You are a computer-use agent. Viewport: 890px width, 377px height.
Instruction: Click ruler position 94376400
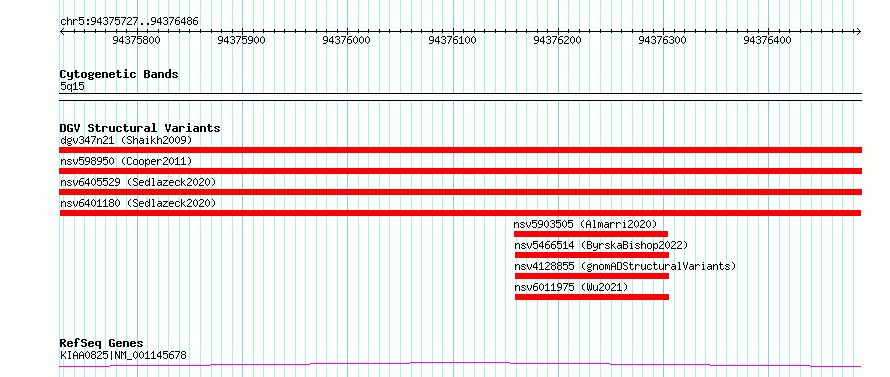click(767, 40)
